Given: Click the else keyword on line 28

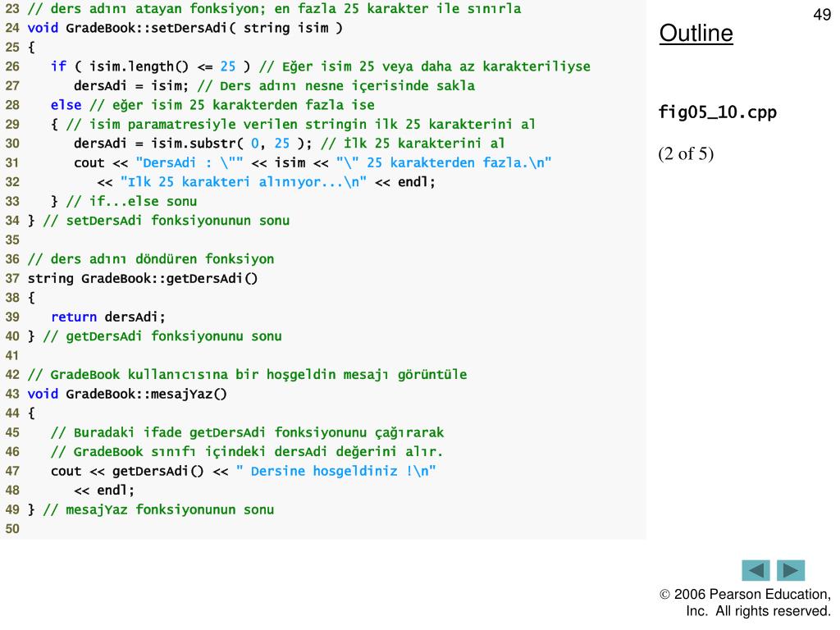Looking at the screenshot, I should (x=66, y=105).
